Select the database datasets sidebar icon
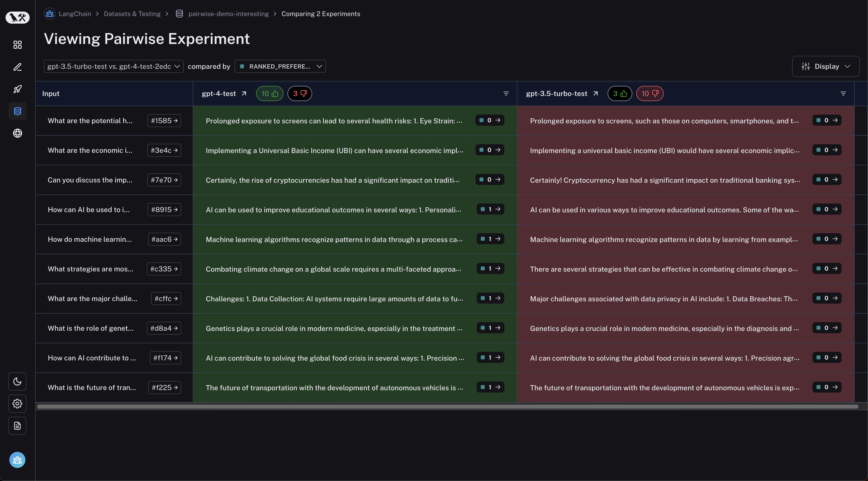 [x=18, y=111]
